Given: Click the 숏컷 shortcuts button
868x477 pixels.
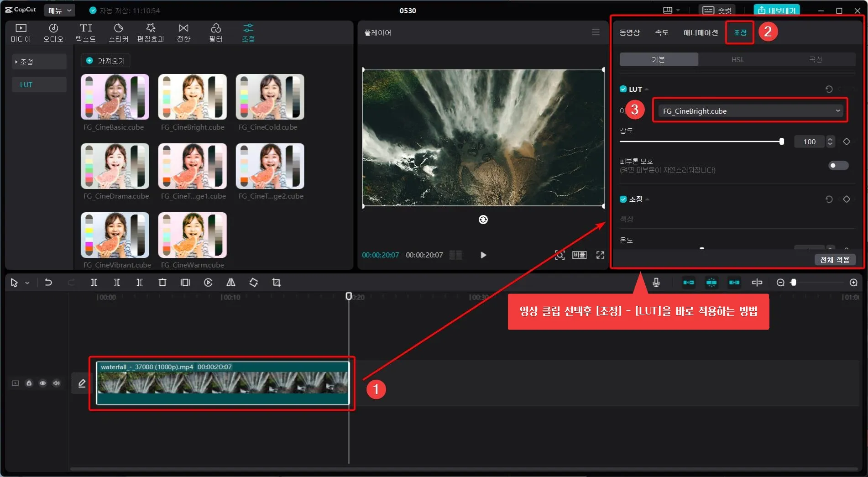Looking at the screenshot, I should [x=717, y=10].
